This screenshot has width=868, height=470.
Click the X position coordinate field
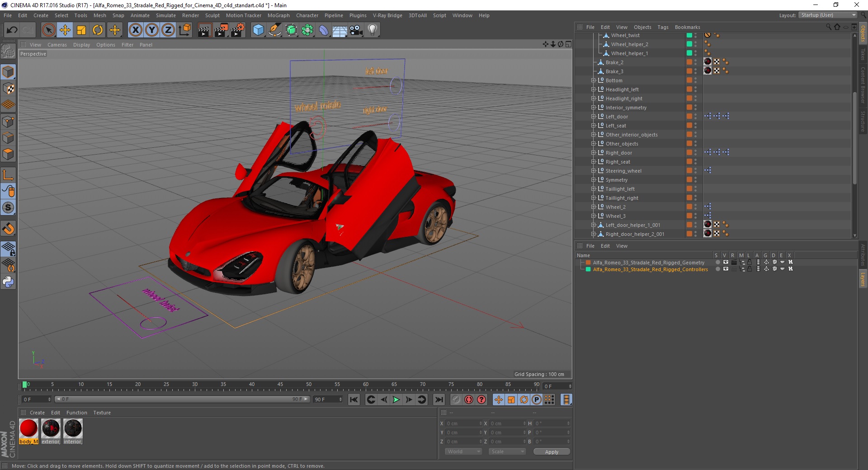click(464, 423)
